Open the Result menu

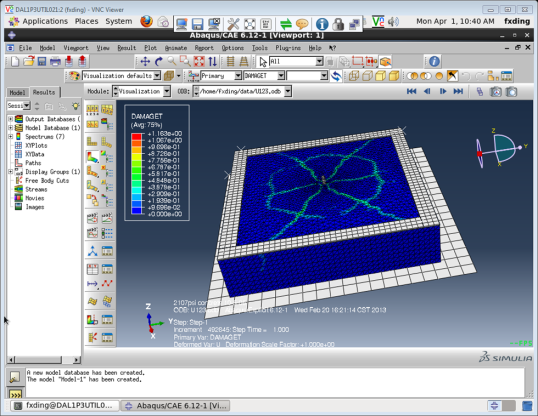coord(127,48)
